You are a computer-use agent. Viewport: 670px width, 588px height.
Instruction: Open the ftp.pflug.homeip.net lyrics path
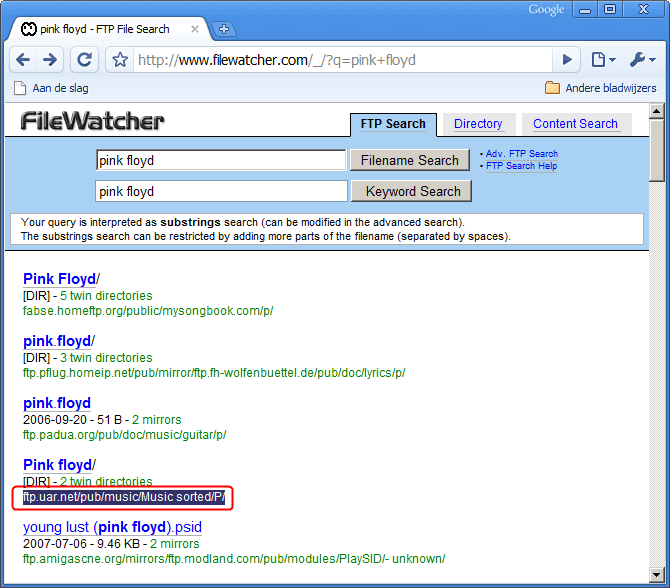[x=214, y=373]
